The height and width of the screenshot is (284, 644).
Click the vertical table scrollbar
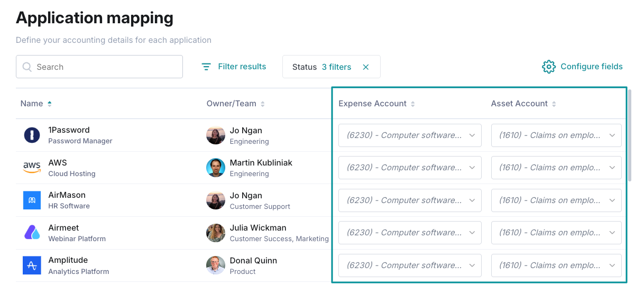point(630,135)
